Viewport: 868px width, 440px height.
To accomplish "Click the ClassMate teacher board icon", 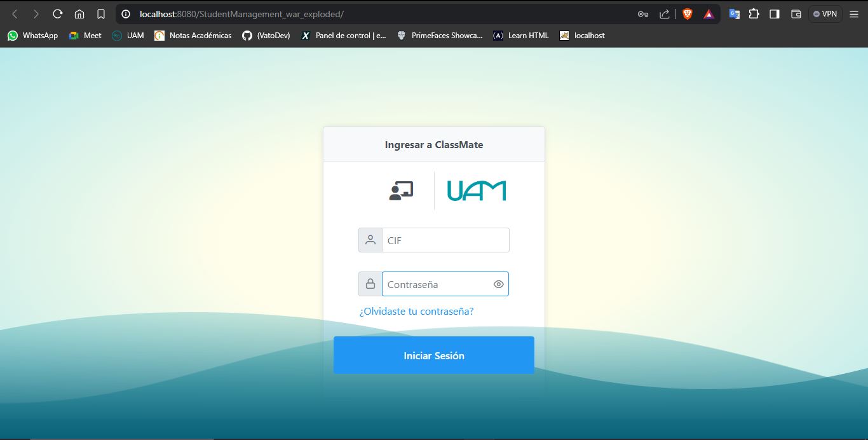I will click(x=401, y=191).
